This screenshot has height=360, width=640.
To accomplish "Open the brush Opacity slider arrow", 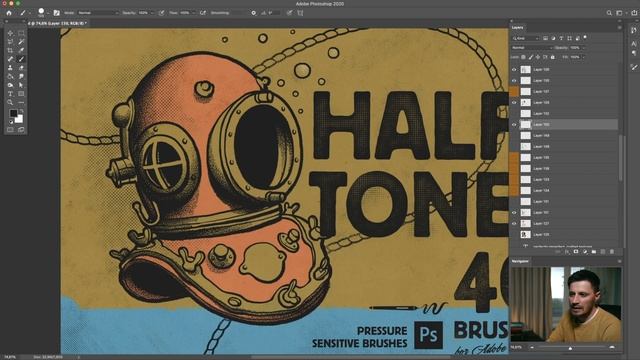I will coord(152,13).
